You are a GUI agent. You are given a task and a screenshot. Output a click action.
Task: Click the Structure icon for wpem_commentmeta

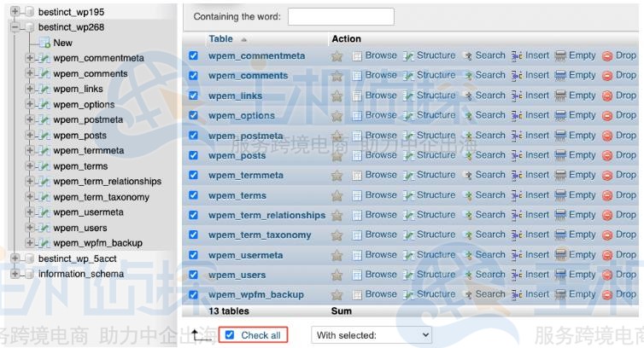(x=408, y=56)
